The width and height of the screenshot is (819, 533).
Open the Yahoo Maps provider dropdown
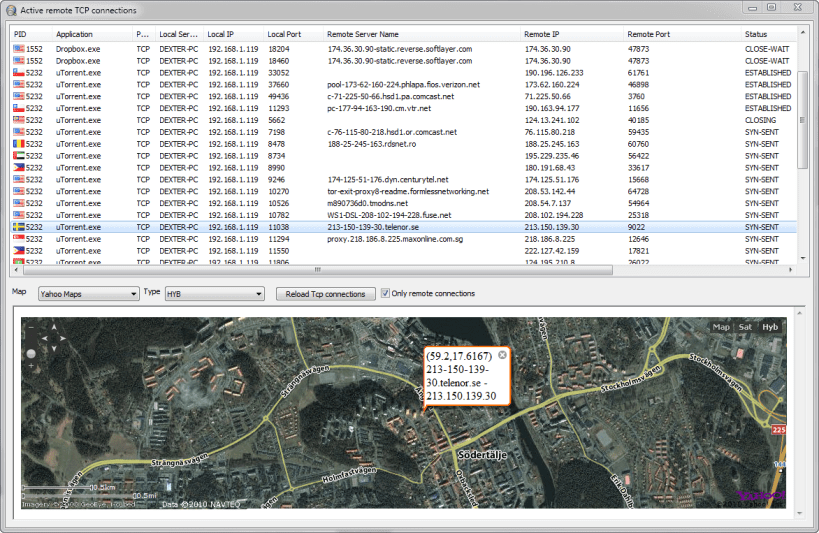click(x=88, y=294)
